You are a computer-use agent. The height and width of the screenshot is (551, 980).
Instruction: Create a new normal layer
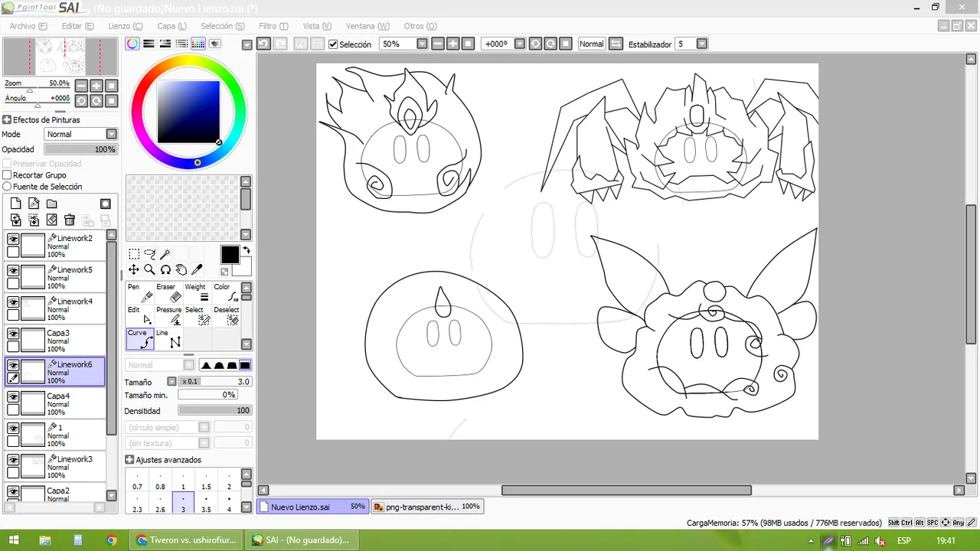tap(15, 204)
